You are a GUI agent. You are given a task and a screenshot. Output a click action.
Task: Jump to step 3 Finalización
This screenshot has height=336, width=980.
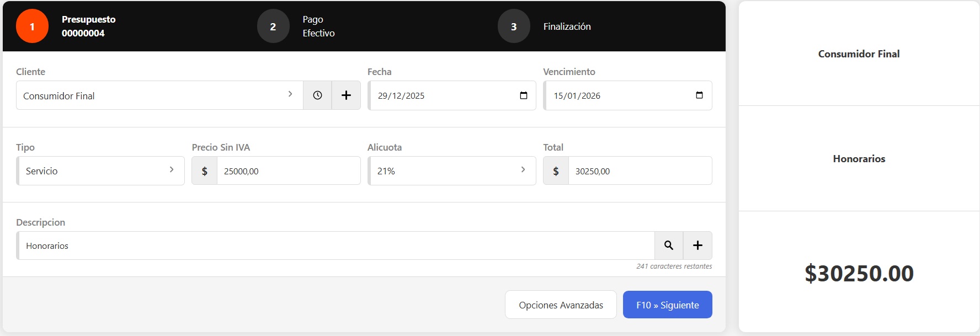(x=514, y=26)
